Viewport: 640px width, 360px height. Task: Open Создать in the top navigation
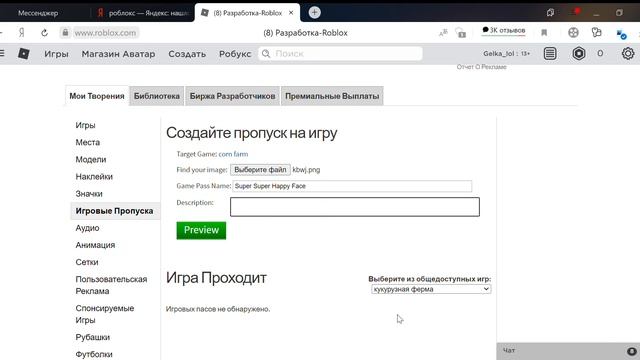187,54
